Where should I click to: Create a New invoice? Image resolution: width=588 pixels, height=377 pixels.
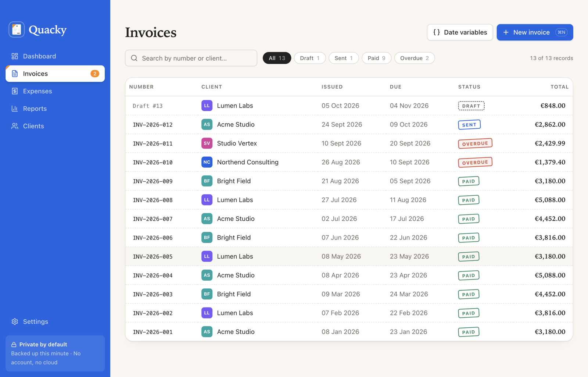click(x=535, y=32)
